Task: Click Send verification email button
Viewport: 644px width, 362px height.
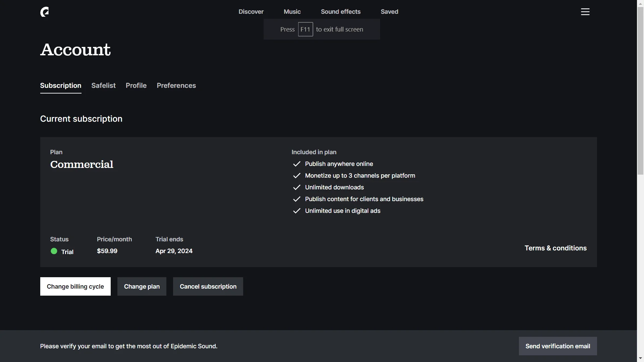Action: click(x=558, y=346)
